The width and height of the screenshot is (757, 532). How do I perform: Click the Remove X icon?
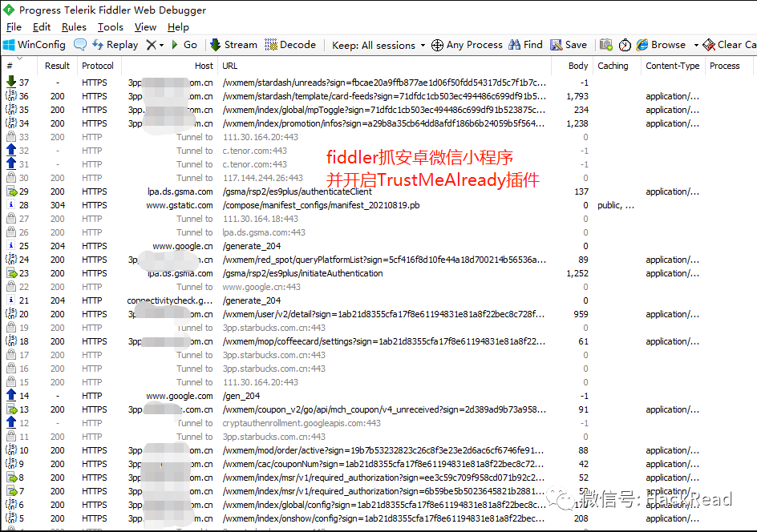[x=151, y=45]
